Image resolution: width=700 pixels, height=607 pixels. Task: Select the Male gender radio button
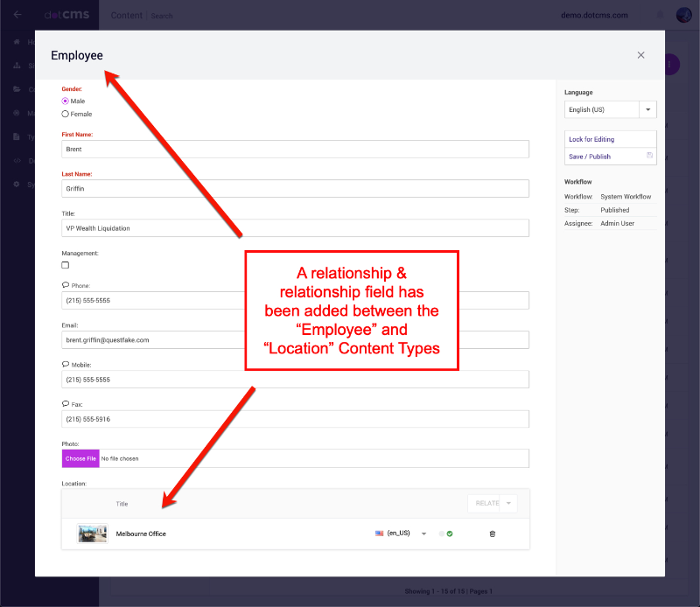[x=66, y=101]
